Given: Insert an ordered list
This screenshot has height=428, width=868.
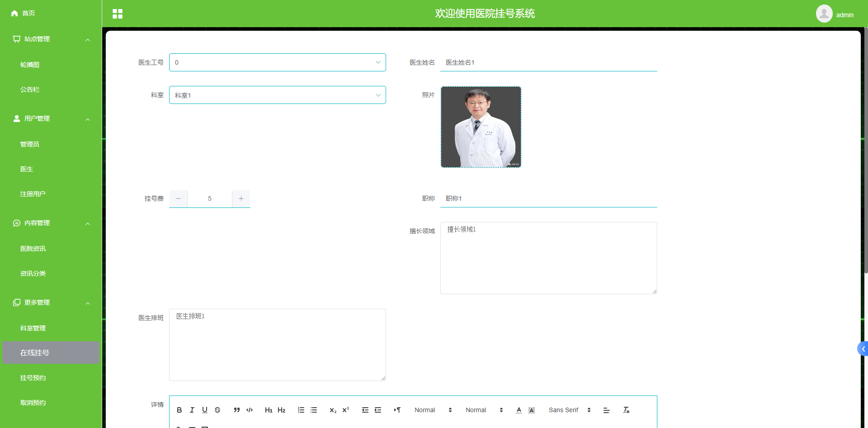Looking at the screenshot, I should click(x=301, y=410).
